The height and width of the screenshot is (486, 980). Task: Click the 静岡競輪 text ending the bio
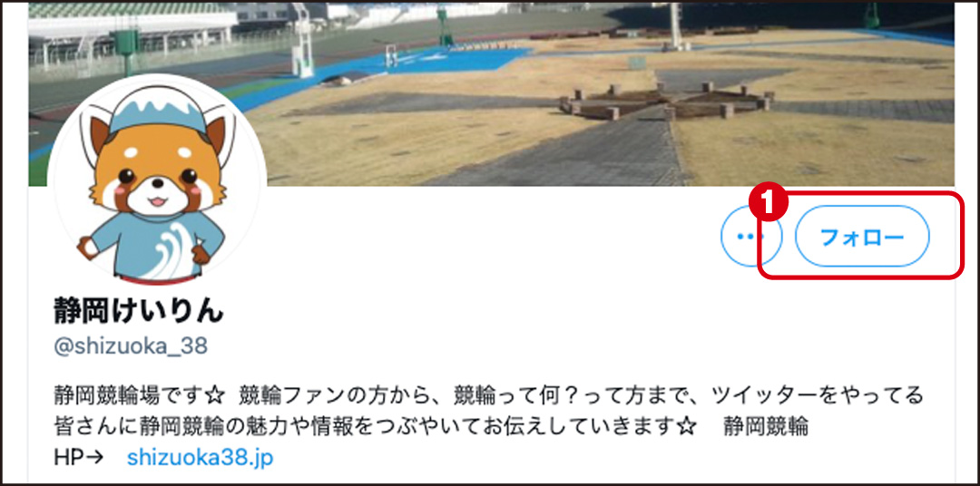(767, 427)
